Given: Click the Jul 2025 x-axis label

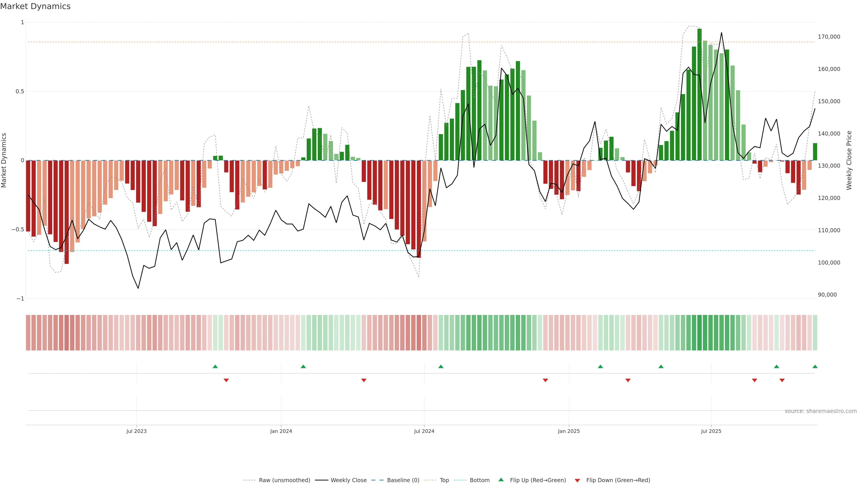Looking at the screenshot, I should point(711,431).
